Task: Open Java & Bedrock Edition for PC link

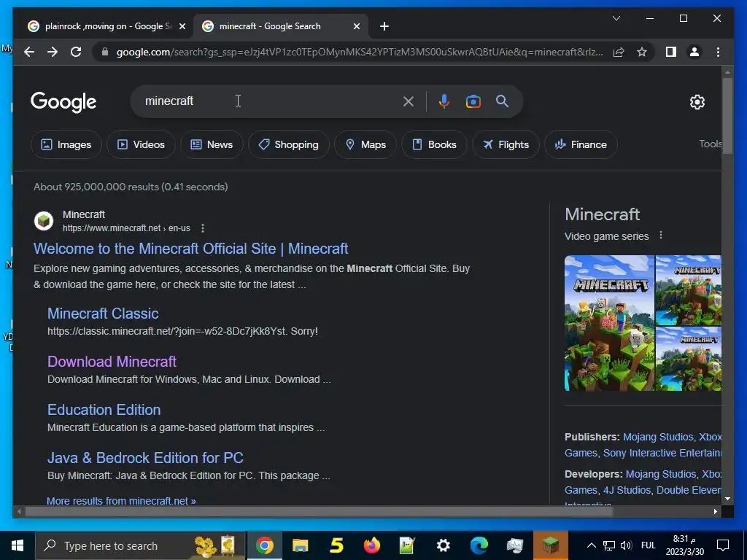Action: pyautogui.click(x=145, y=458)
